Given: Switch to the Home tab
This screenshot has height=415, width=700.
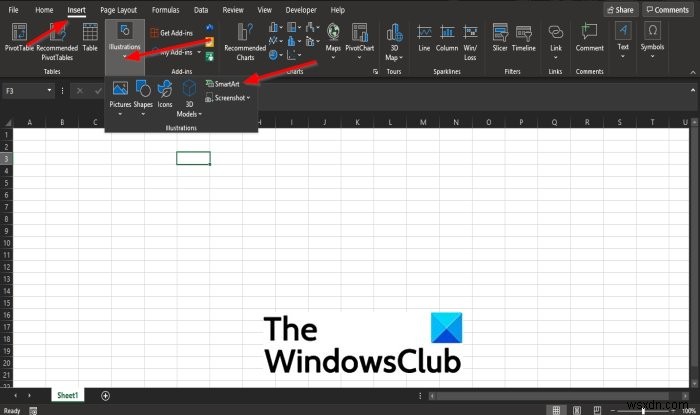Looking at the screenshot, I should click(x=44, y=10).
